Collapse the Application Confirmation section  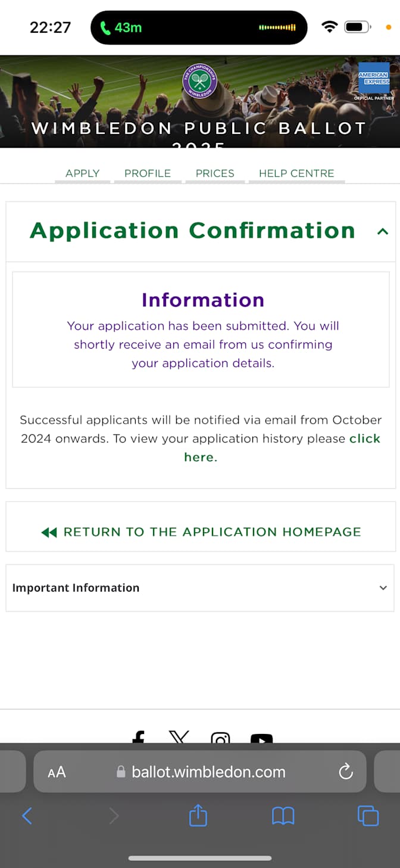coord(383,232)
